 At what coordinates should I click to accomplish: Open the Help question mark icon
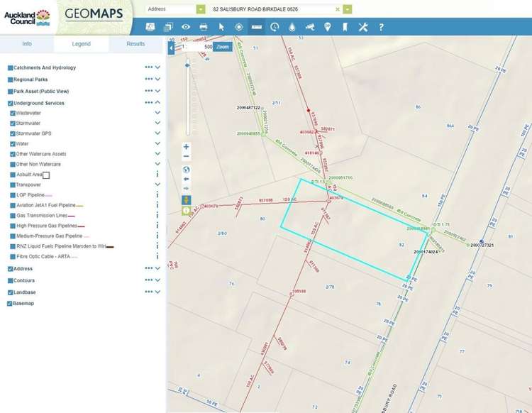[381, 27]
